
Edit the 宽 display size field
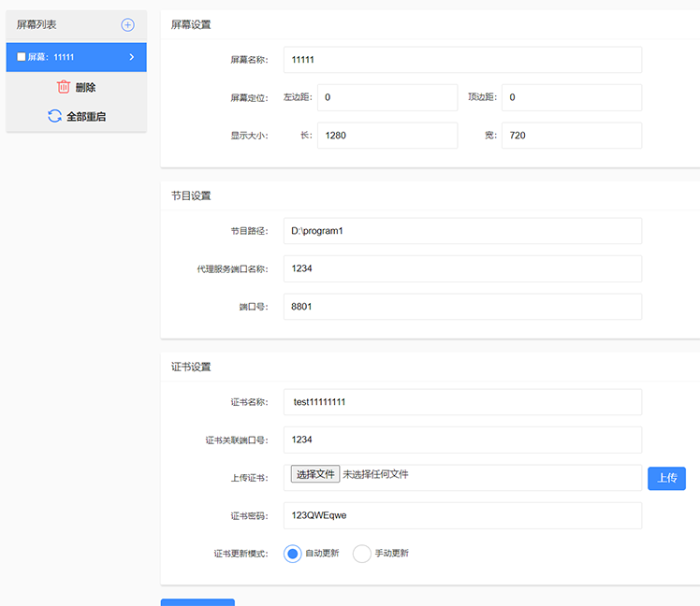571,136
